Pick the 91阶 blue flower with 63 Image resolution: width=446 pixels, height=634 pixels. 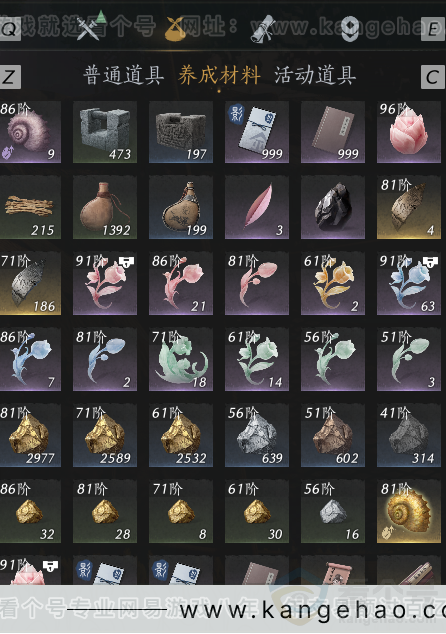[409, 284]
